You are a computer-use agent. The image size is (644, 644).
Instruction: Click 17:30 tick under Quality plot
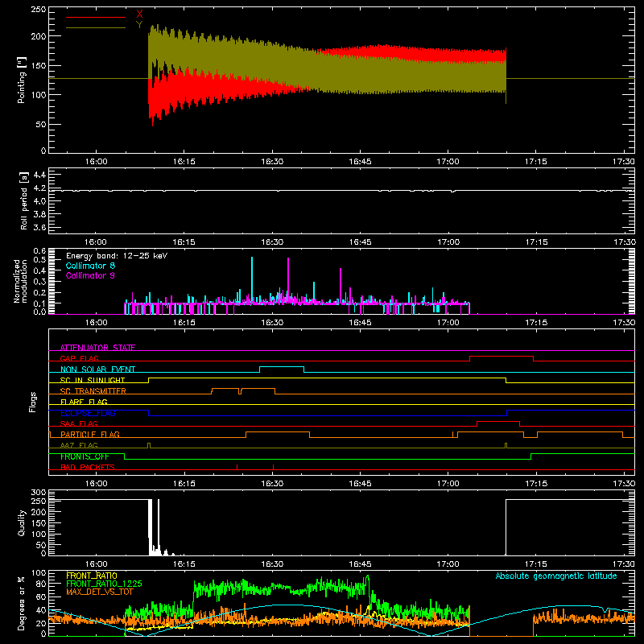[623, 564]
